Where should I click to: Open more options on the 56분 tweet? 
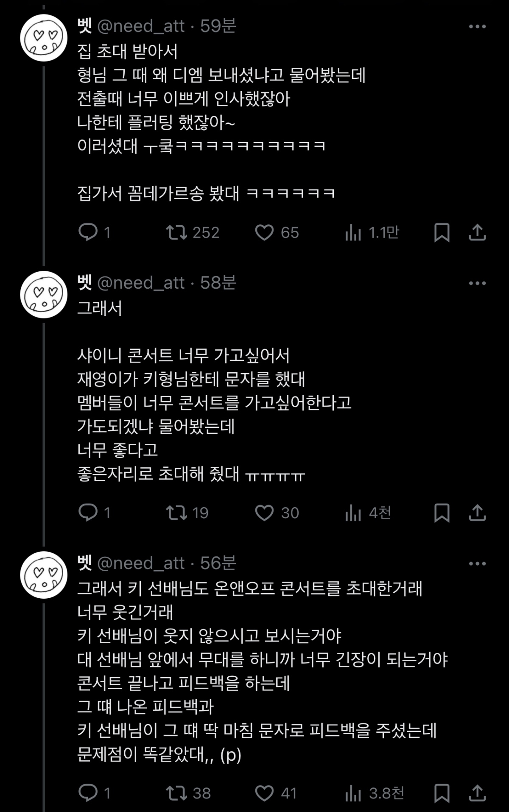pyautogui.click(x=477, y=564)
